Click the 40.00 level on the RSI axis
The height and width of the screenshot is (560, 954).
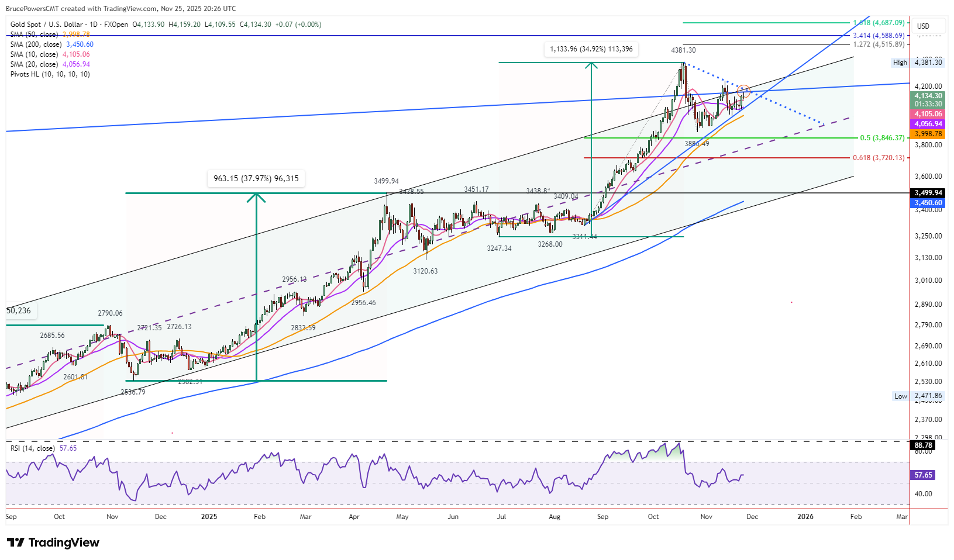click(x=923, y=494)
